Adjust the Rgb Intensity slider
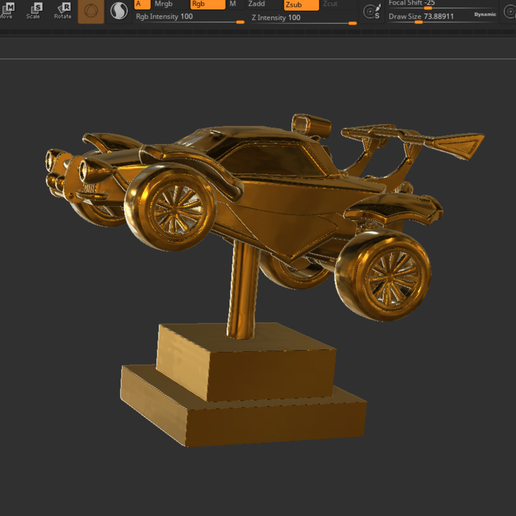Viewport: 516px width, 516px height. (x=189, y=18)
